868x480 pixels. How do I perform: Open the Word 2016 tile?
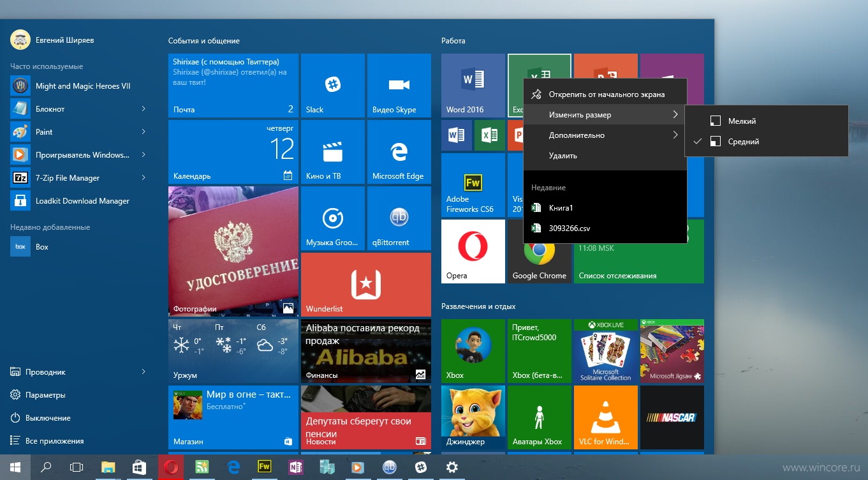pos(473,86)
